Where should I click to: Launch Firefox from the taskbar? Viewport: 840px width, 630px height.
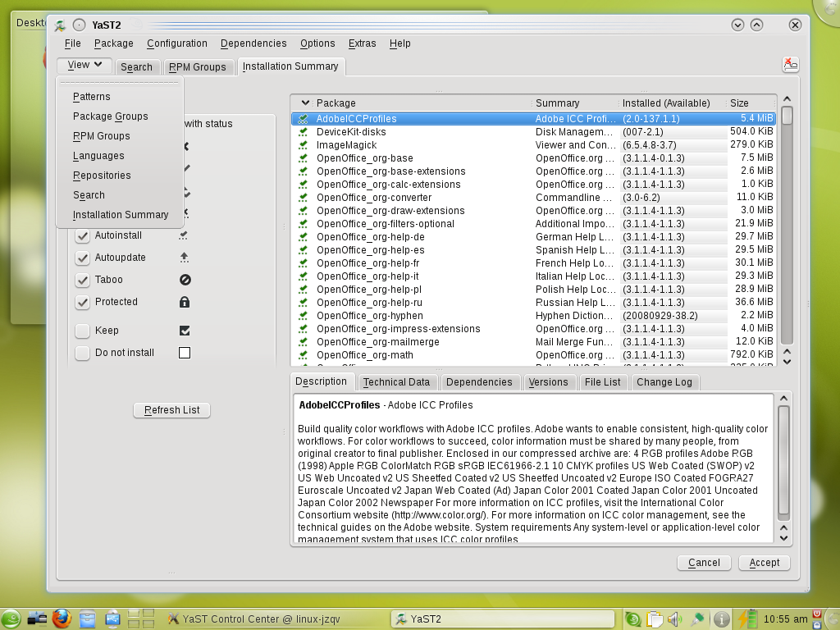62,619
